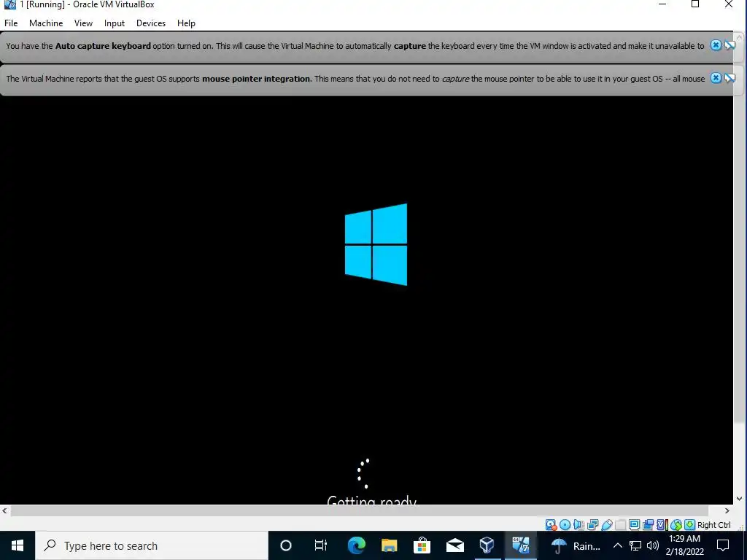The width and height of the screenshot is (747, 560).
Task: Switch to VirtualBox Manager cube icon
Action: (487, 545)
